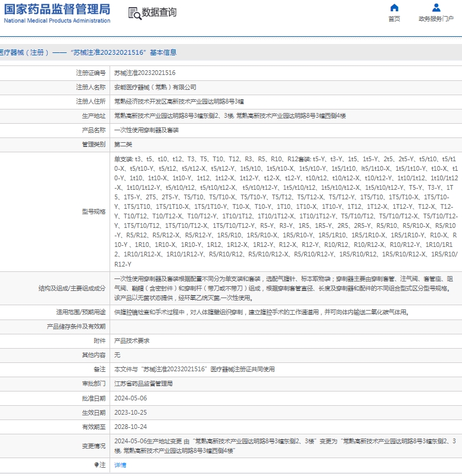Click the 适用范围/预期用途 label
Image resolution: width=462 pixels, height=476 pixels.
tap(81, 312)
